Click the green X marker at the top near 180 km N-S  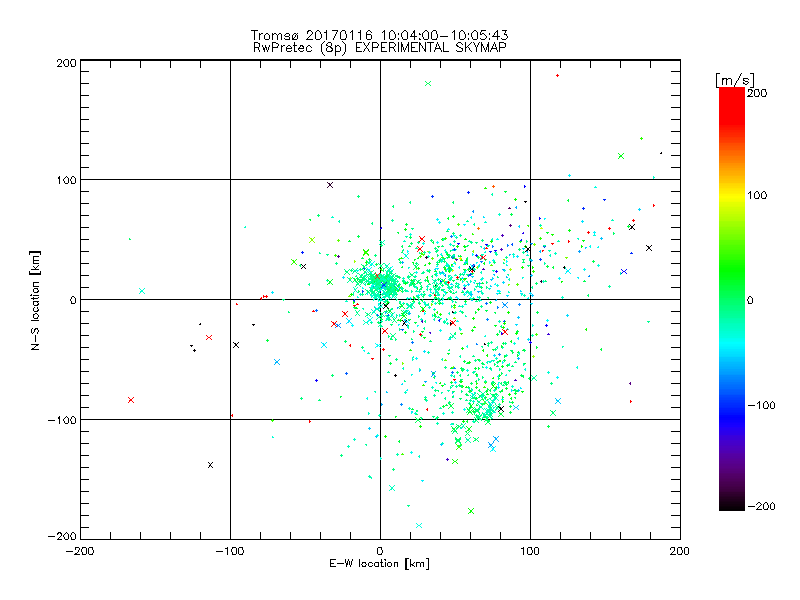428,84
